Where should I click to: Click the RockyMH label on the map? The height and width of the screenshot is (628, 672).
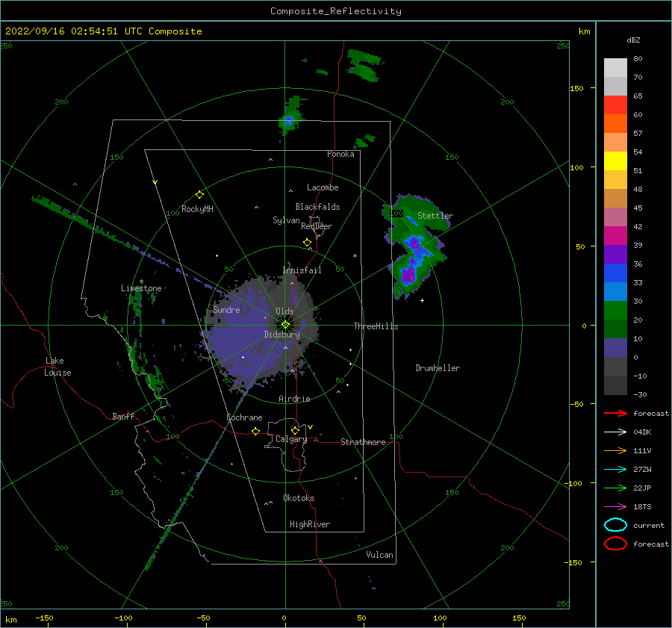point(197,209)
